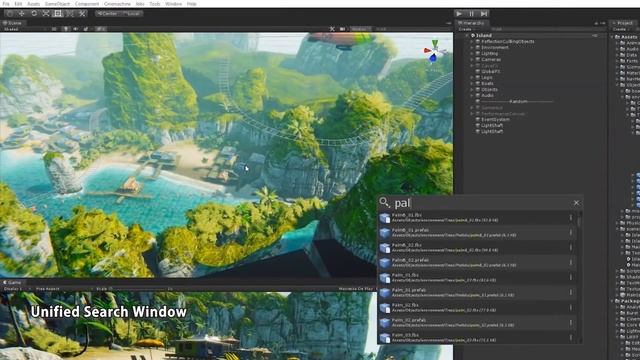Select the first Palm6_01.fbx search result
Viewport: 640px width, 360px height.
[x=477, y=218]
